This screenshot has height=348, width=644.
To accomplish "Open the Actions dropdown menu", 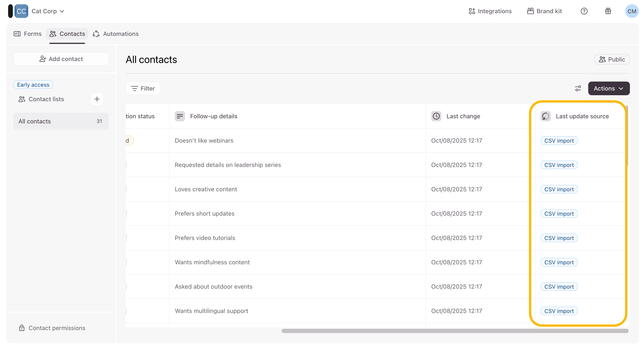I will pos(609,88).
